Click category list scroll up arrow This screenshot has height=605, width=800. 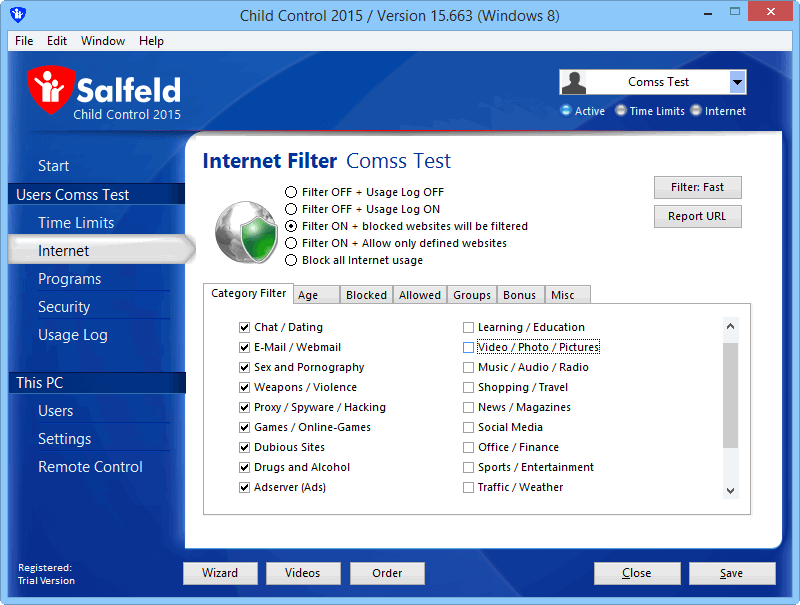pyautogui.click(x=731, y=326)
